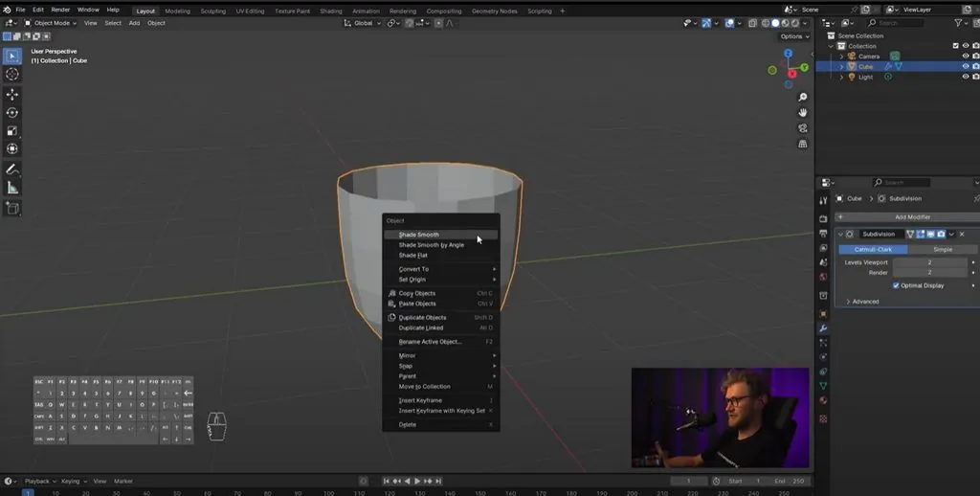The height and width of the screenshot is (496, 980).
Task: Click the Y axis on navigation gizmo
Action: coord(804,68)
